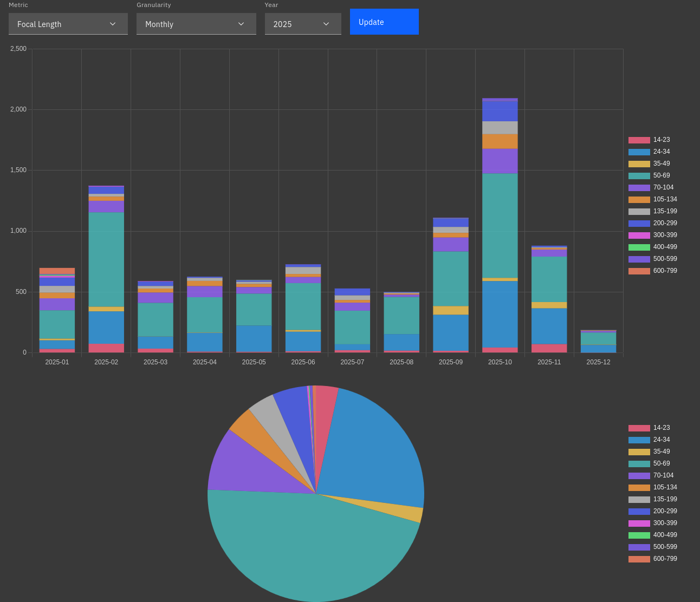Toggle 14-23 series in bar chart legend
This screenshot has width=700, height=602.
pos(661,140)
